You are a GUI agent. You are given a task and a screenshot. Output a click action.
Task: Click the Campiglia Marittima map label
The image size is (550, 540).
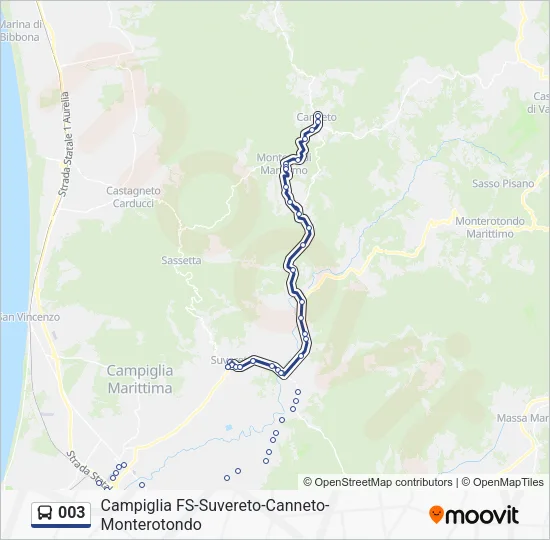pos(140,379)
